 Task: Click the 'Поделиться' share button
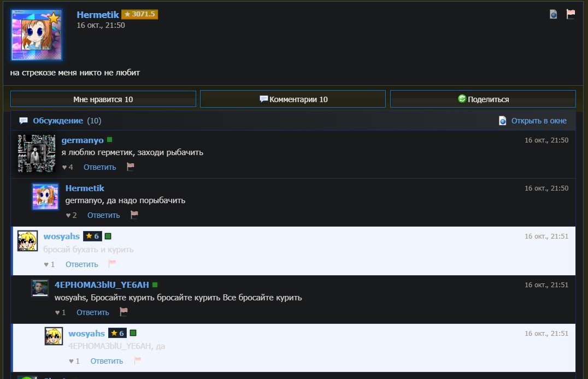[x=483, y=99]
